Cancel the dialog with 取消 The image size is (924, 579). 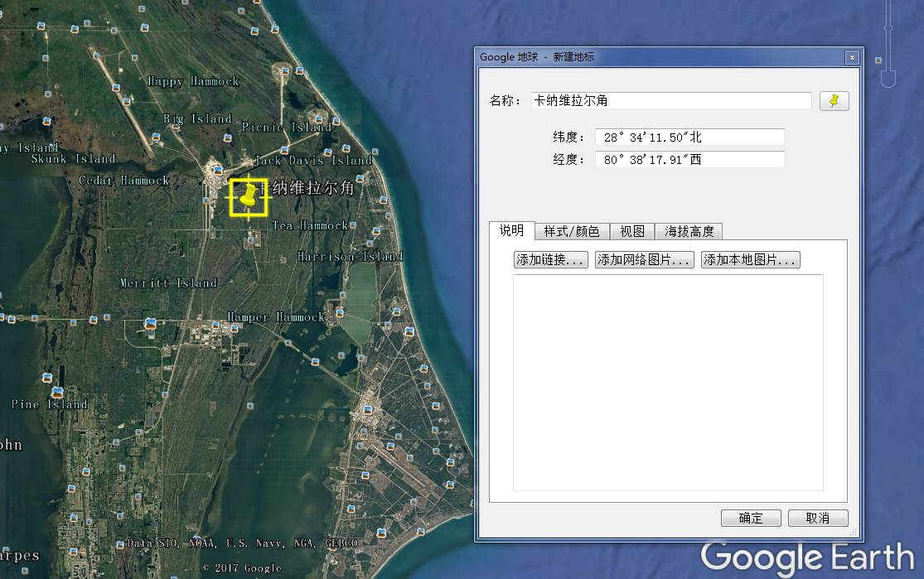click(x=818, y=518)
